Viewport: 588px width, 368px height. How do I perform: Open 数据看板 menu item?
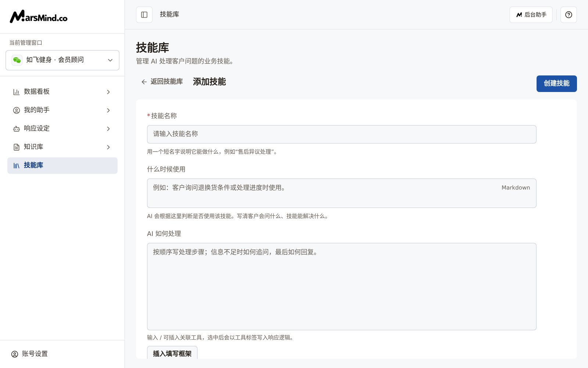[62, 92]
